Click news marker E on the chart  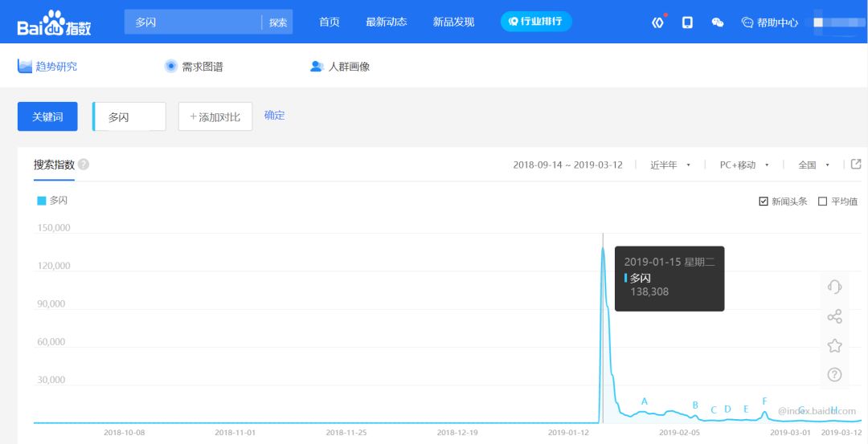point(746,409)
